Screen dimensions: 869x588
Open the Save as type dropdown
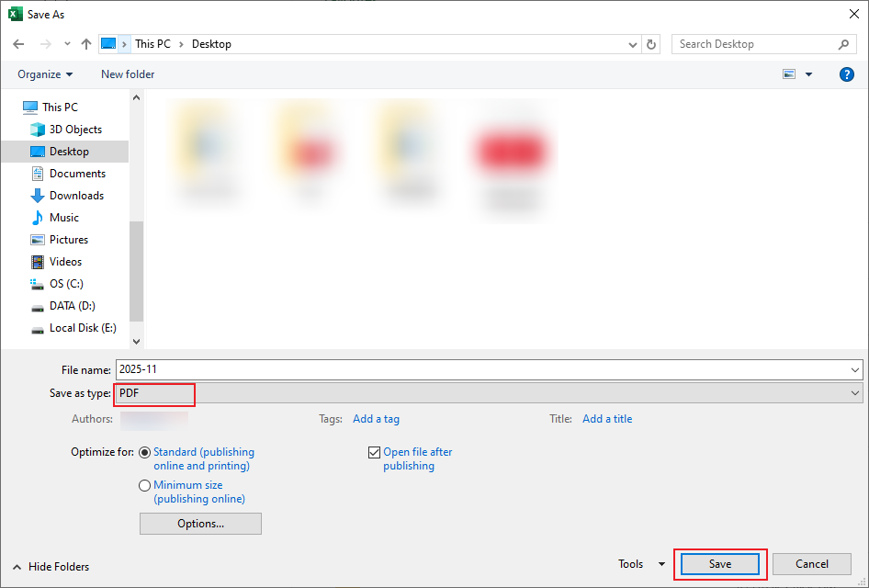pos(854,392)
